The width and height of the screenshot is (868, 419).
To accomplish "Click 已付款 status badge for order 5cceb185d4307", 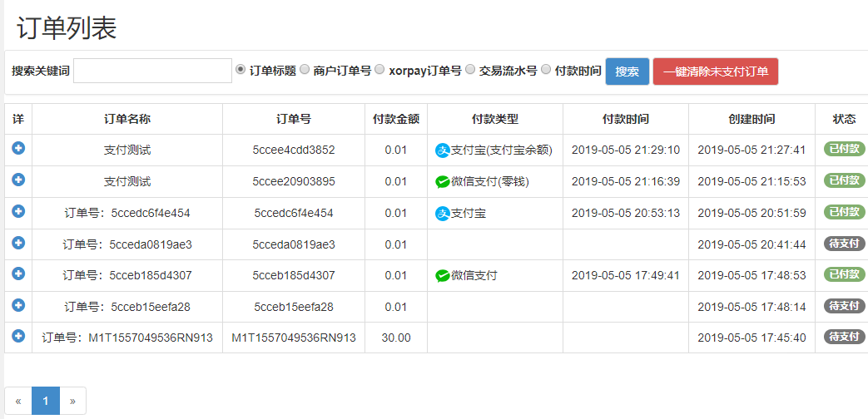I will pyautogui.click(x=844, y=274).
